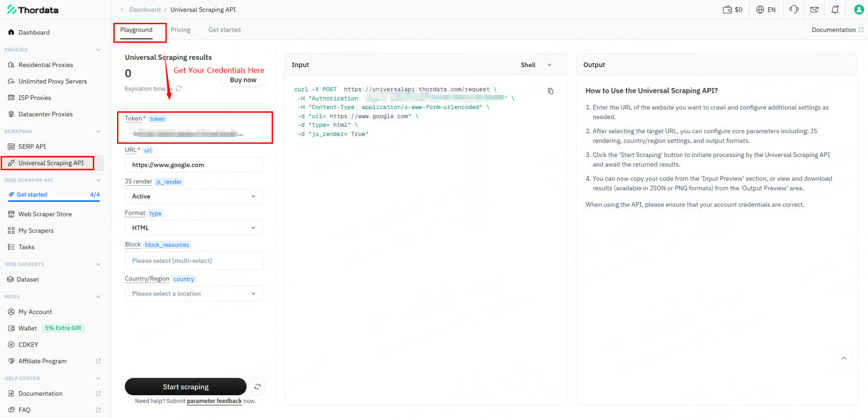
Task: Click the URL input field
Action: tap(194, 165)
